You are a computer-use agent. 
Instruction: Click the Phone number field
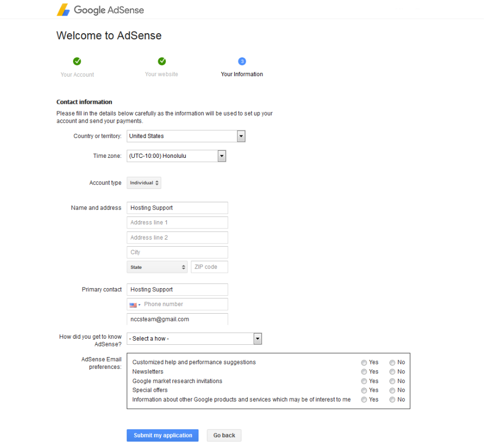[x=185, y=304]
